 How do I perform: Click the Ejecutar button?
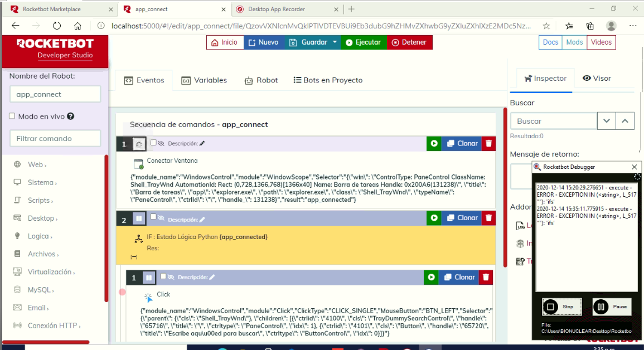click(x=362, y=42)
